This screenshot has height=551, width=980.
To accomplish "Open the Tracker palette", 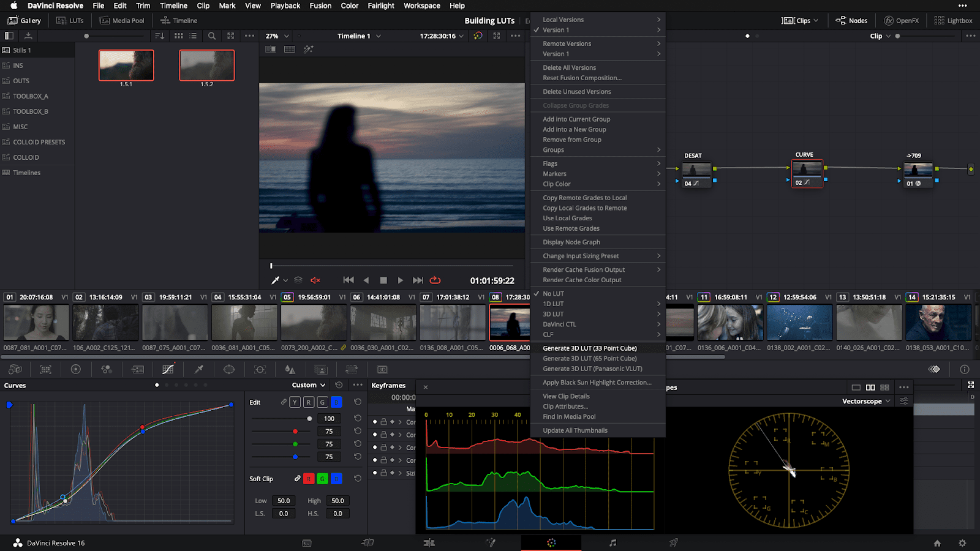I will (260, 369).
